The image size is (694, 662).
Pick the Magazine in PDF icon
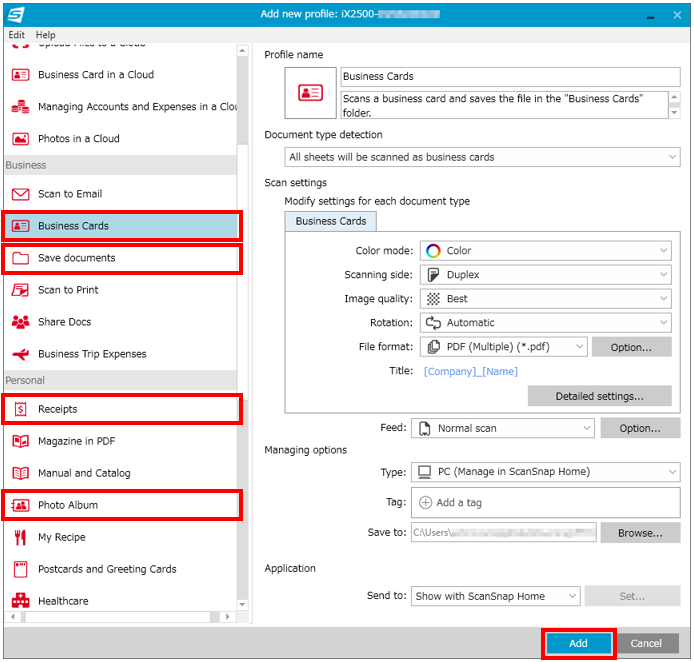coord(20,441)
